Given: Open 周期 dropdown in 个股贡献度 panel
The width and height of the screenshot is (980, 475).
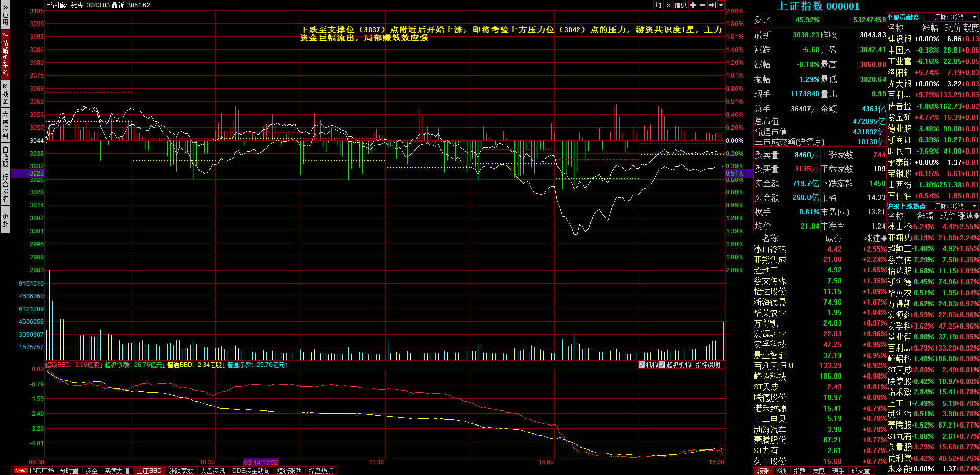Looking at the screenshot, I should pyautogui.click(x=974, y=17).
